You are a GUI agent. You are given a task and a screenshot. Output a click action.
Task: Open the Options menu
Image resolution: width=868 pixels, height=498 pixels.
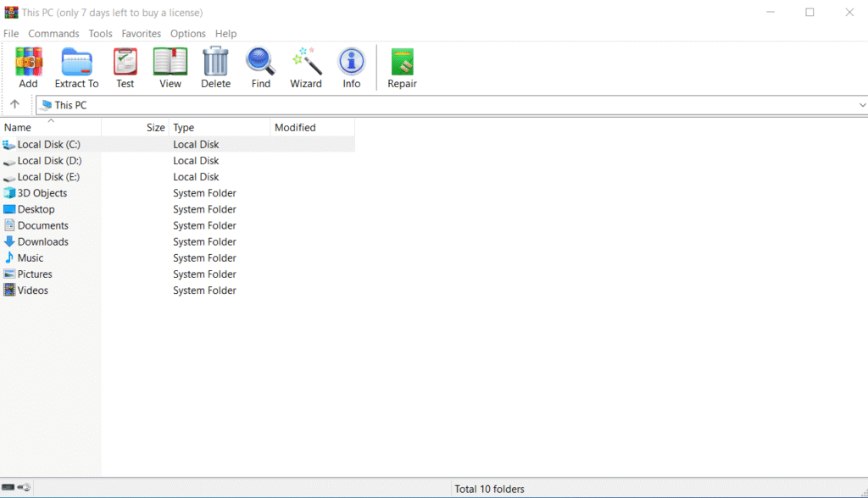(187, 33)
